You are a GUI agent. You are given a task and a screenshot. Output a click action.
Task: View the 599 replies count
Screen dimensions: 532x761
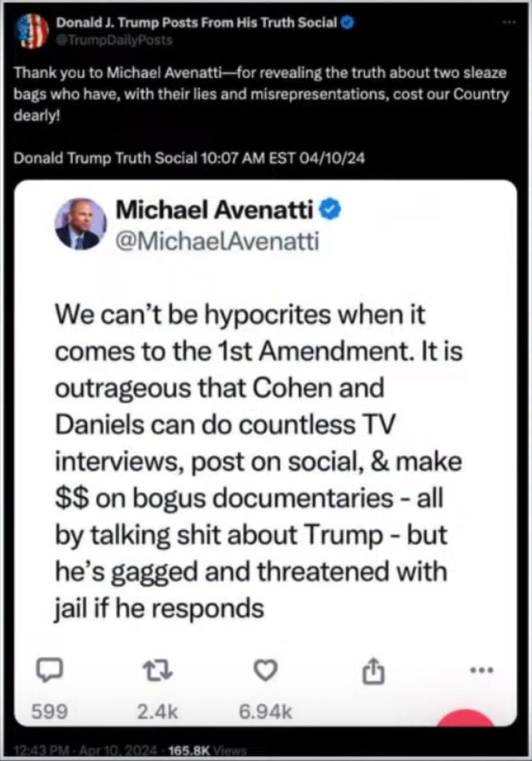coord(50,711)
